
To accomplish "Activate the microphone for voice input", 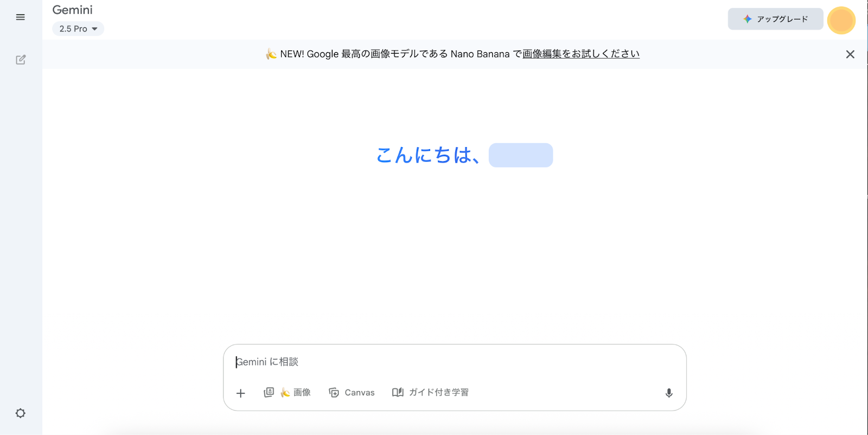I will coord(669,393).
